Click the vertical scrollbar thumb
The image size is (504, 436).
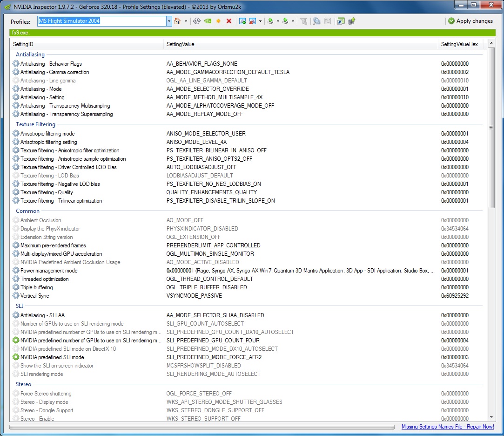point(491,128)
